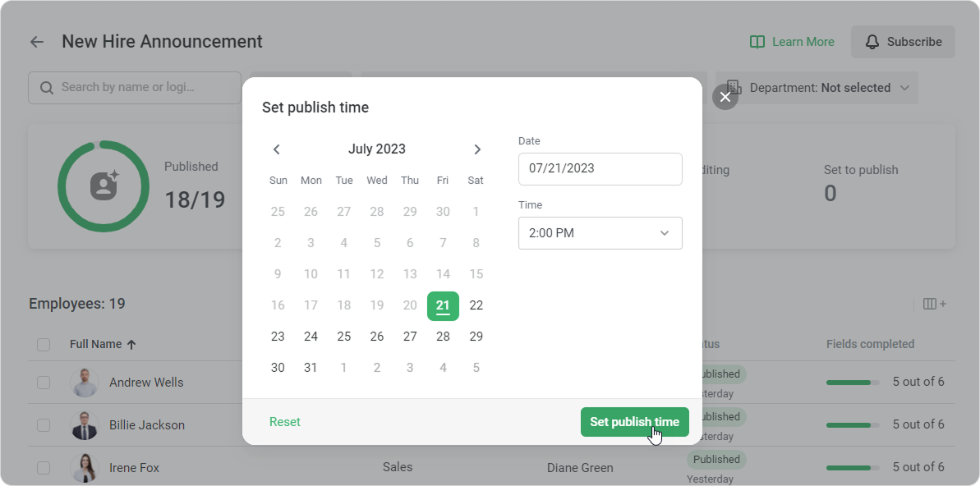
Task: Click the search magnifier icon
Action: (47, 88)
